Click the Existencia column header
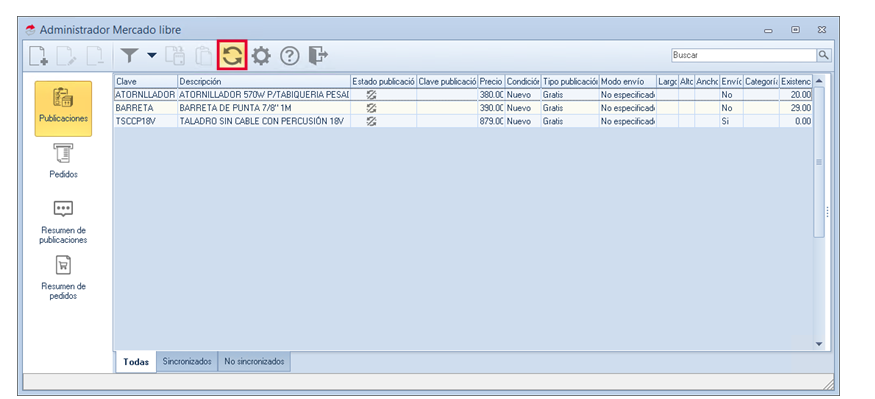Viewport: 875px width, 399px height. point(796,81)
